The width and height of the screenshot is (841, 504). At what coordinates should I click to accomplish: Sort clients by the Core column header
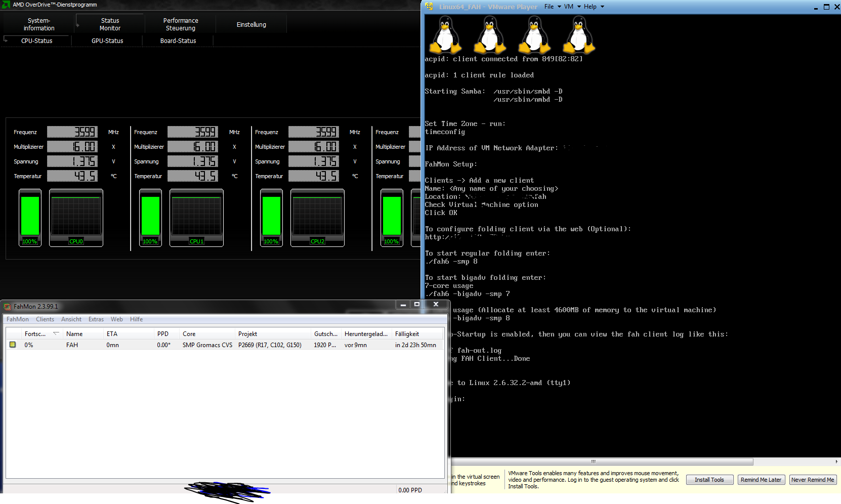(x=207, y=334)
